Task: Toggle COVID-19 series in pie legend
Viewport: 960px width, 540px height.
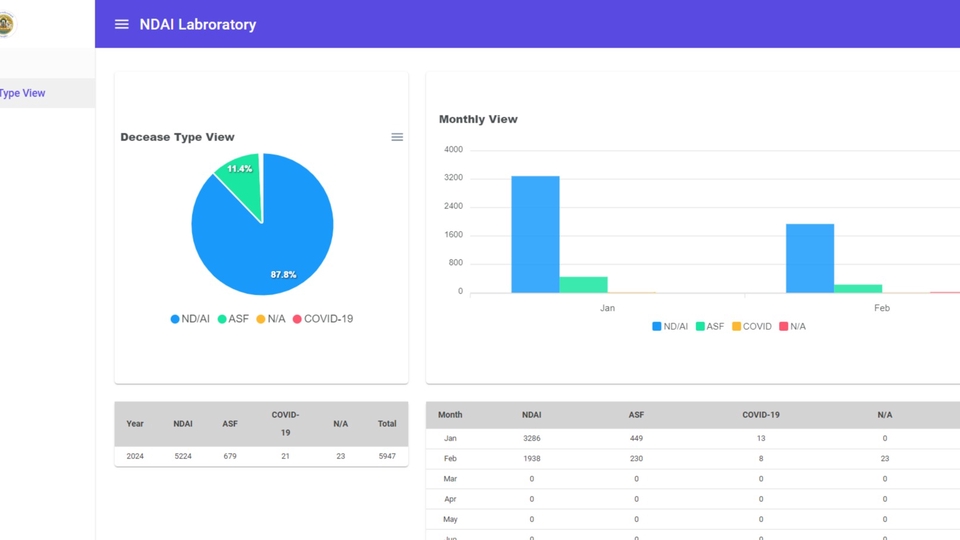Action: pyautogui.click(x=323, y=319)
